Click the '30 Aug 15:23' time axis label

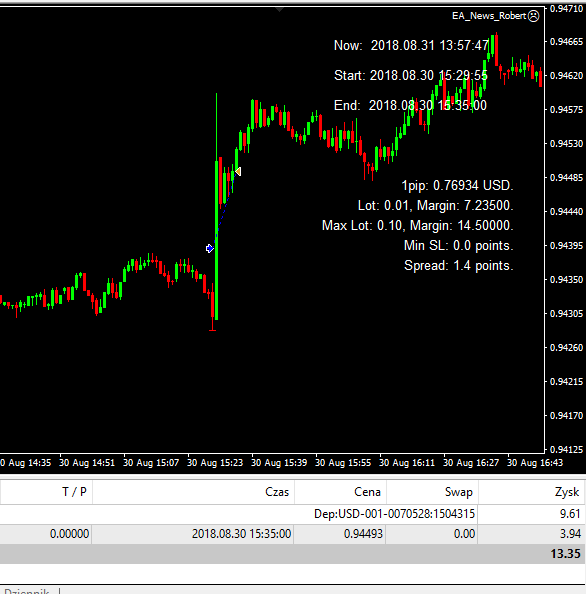pos(215,463)
